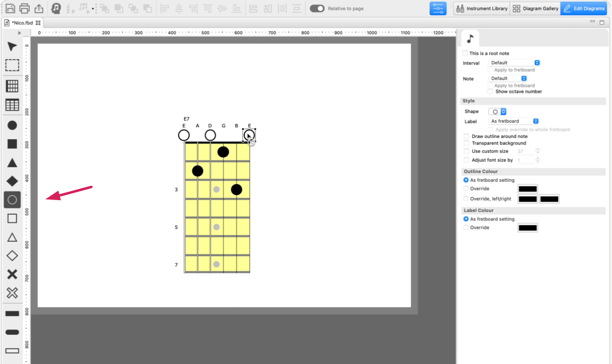
Task: Click the print icon in toolbar
Action: click(25, 8)
